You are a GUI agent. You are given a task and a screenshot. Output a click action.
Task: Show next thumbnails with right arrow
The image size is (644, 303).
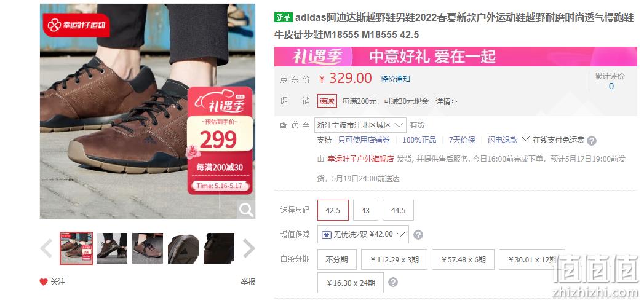(x=248, y=248)
